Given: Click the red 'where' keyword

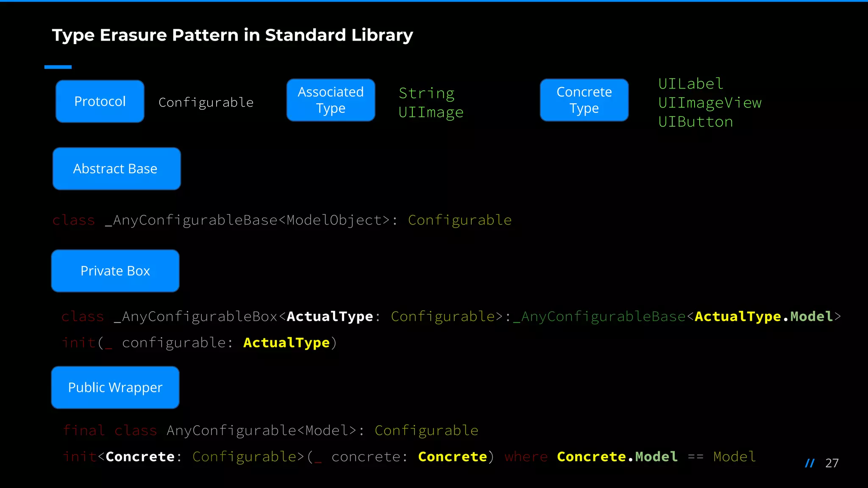Looking at the screenshot, I should click(526, 457).
